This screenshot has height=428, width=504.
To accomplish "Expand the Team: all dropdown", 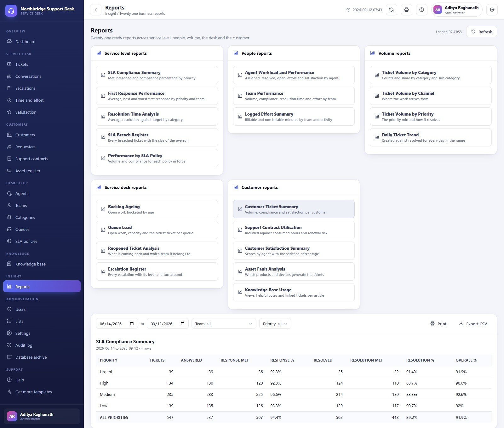I will [x=224, y=324].
